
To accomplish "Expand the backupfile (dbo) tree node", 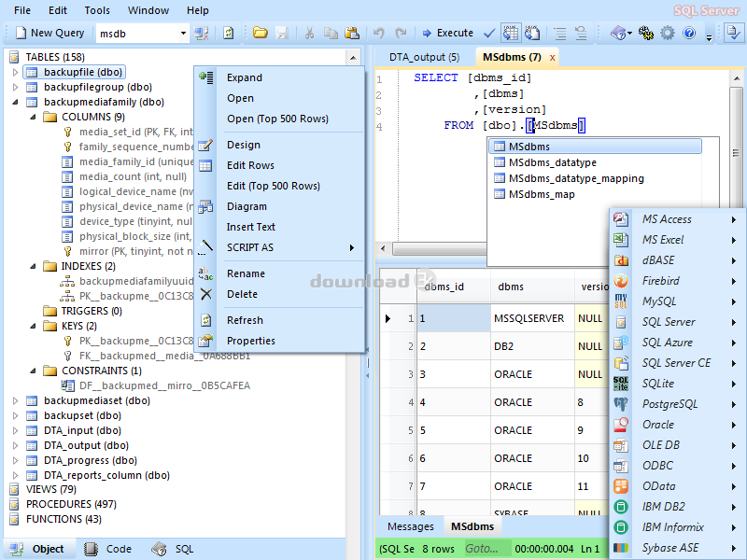I will [x=15, y=72].
